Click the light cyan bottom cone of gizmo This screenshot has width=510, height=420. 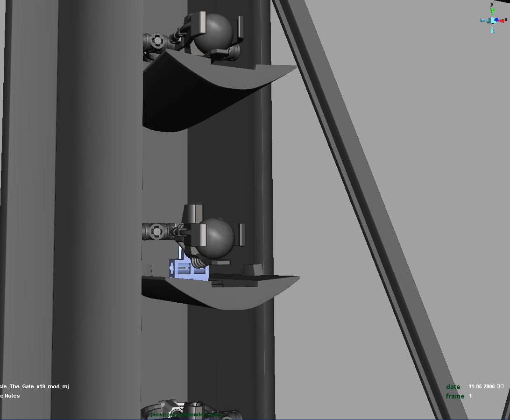[x=492, y=30]
